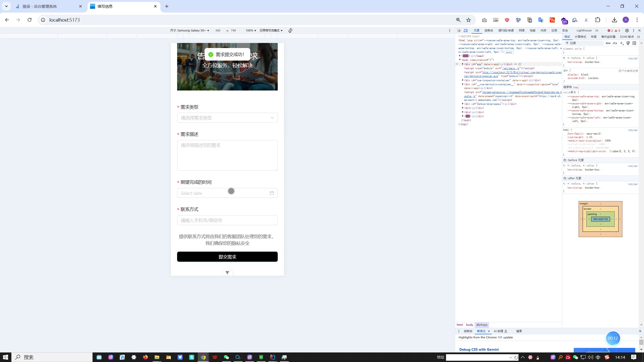644x362 pixels.
Task: Click the screenshot camera extension icon
Action: coord(484,20)
